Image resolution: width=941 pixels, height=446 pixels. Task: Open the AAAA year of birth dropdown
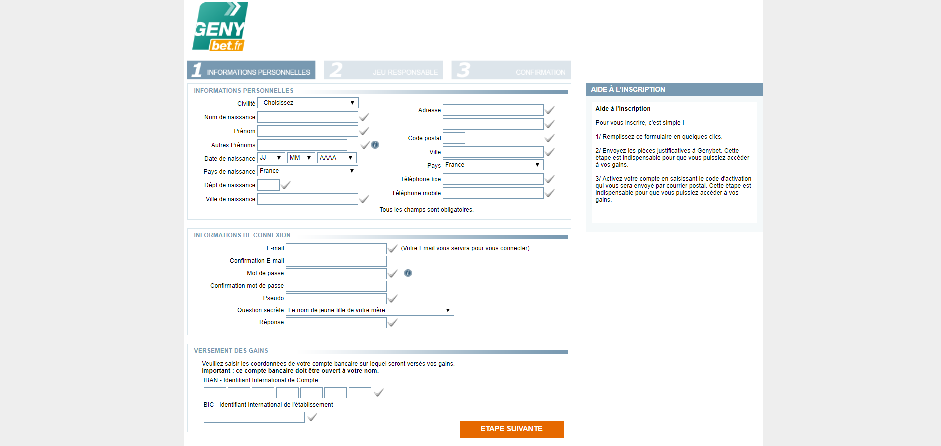click(337, 158)
